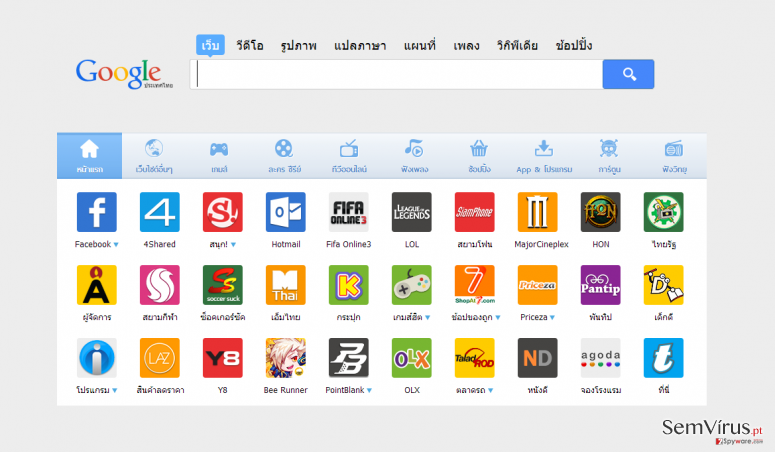Select the web search tab above search box
This screenshot has height=453, width=775.
(x=210, y=45)
